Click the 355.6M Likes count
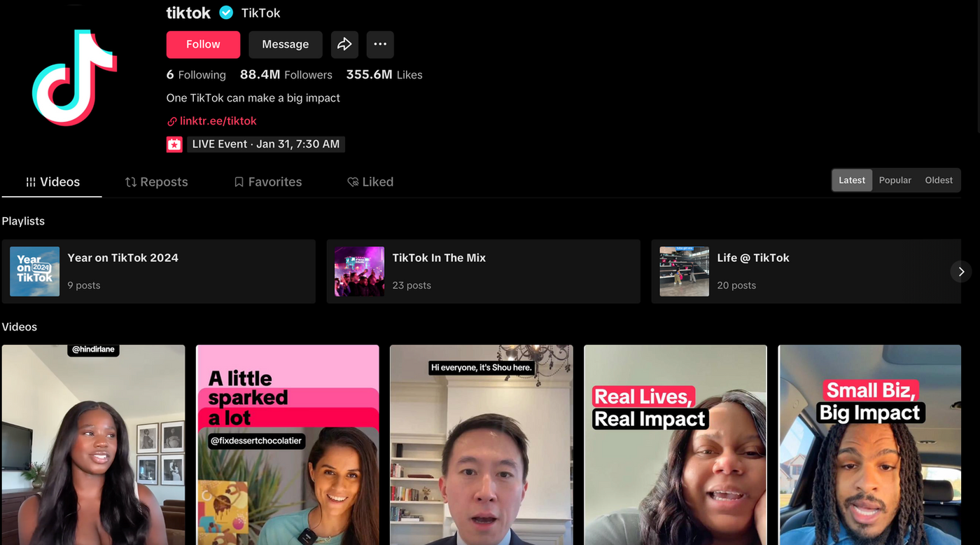Image resolution: width=980 pixels, height=545 pixels. 384,75
